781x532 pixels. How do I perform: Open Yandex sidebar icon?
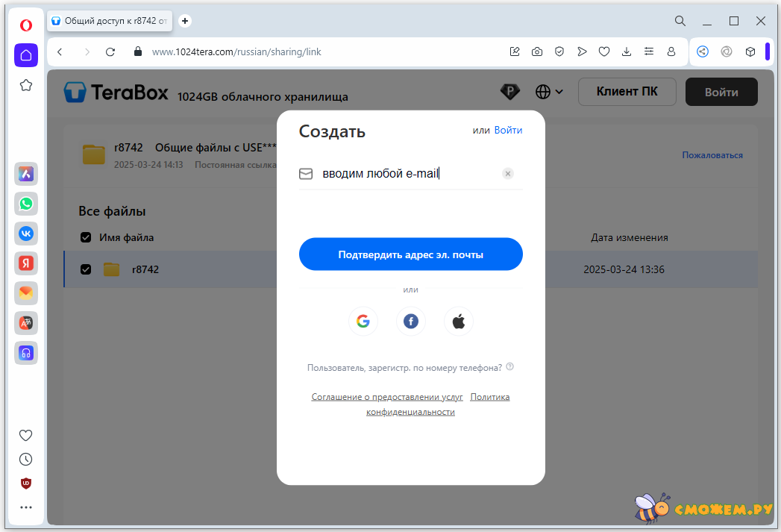[26, 263]
